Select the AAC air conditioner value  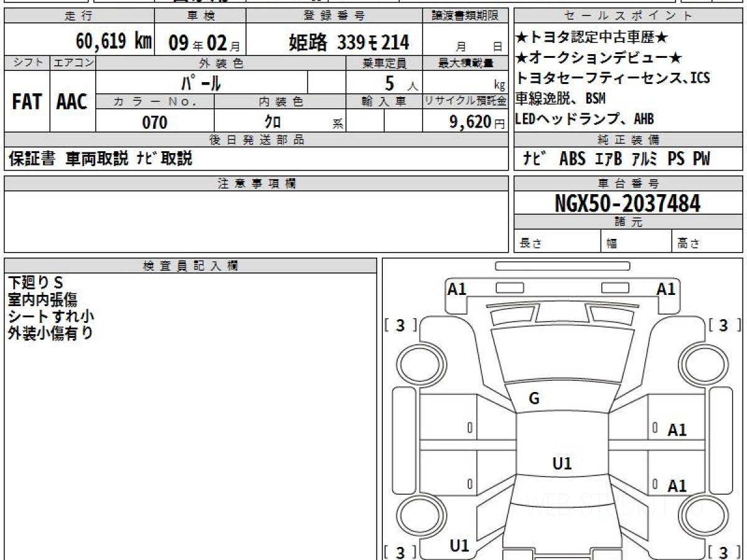pyautogui.click(x=72, y=102)
